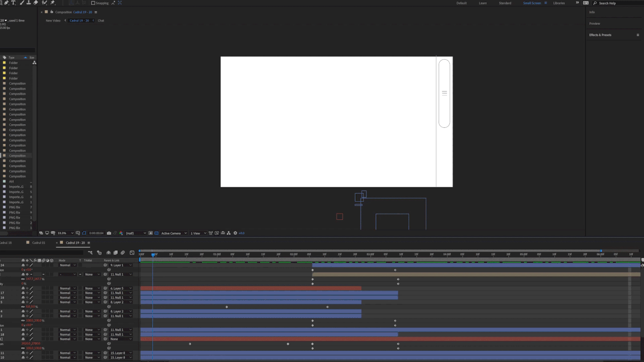The image size is (644, 362).
Task: Open the Composition Mini-Flowchart icon in timeline
Action: click(x=90, y=253)
